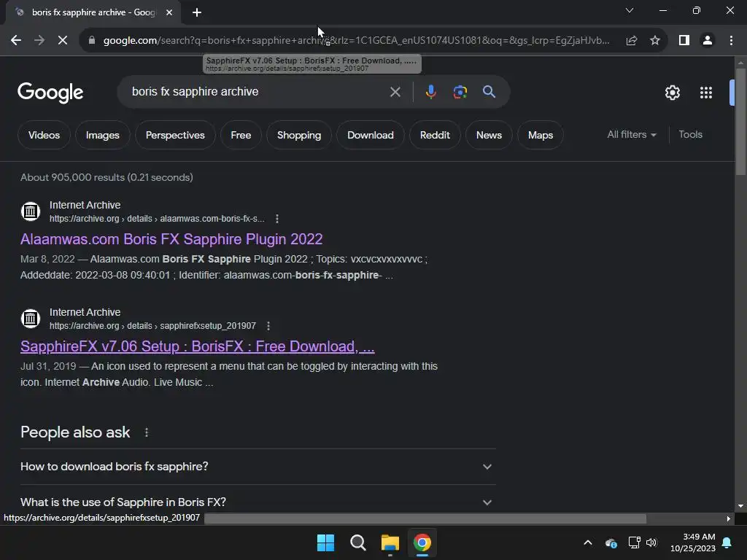
Task: Open more options for Alaamwas.com result
Action: (277, 219)
